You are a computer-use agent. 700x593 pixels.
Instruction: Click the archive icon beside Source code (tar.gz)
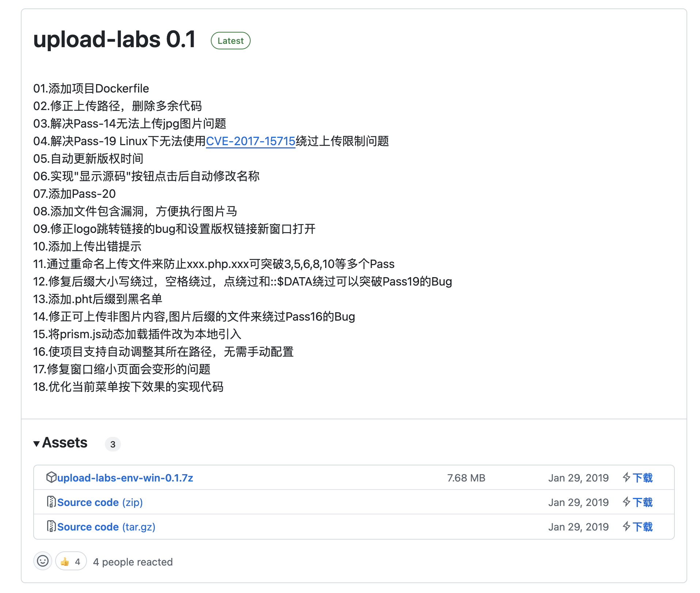click(x=51, y=526)
